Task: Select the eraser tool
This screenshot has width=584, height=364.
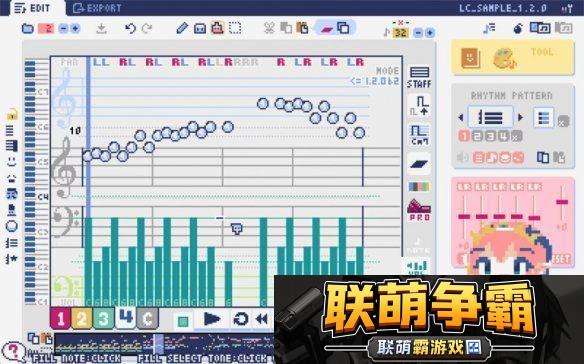Action: pos(200,28)
